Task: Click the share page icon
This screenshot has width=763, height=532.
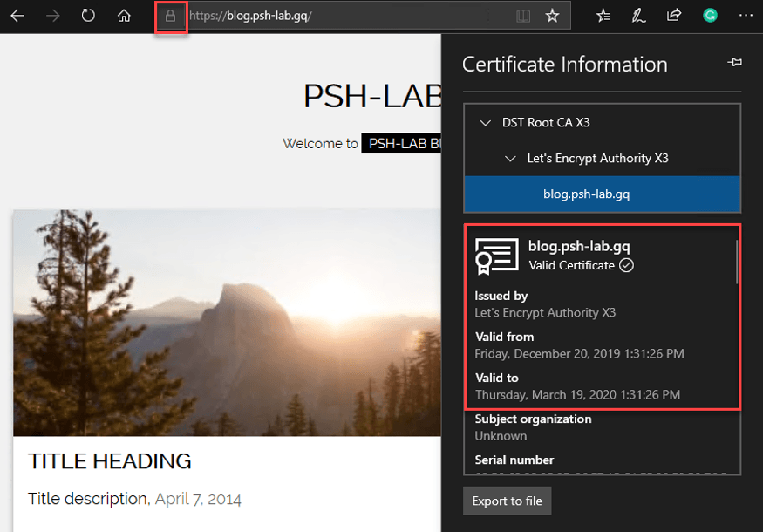Action: click(674, 16)
